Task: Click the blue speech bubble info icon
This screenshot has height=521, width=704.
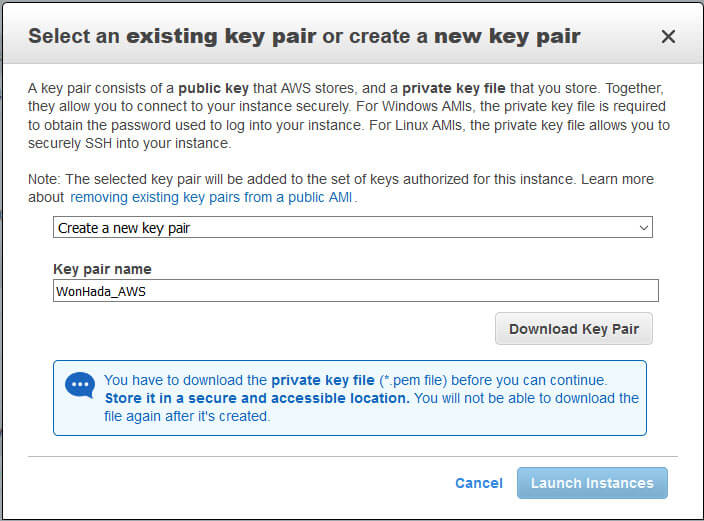Action: click(x=80, y=385)
